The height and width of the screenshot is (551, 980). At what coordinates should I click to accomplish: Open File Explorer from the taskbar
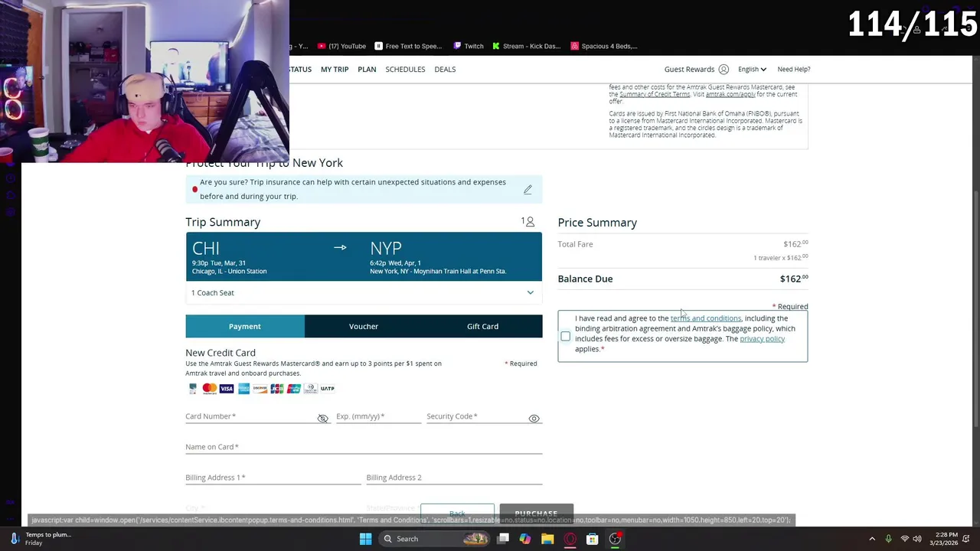547,539
